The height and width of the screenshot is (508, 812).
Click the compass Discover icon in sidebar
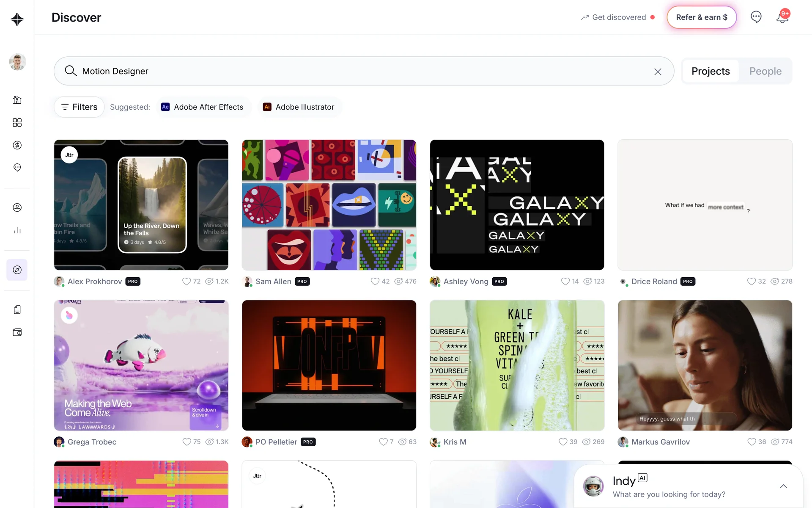[x=17, y=270]
